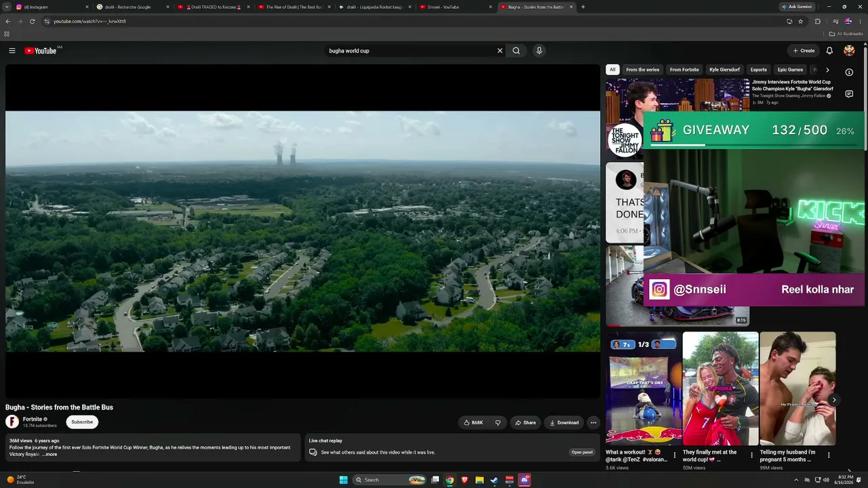This screenshot has width=868, height=488.
Task: Open All Bookmarks folder
Action: tap(846, 34)
